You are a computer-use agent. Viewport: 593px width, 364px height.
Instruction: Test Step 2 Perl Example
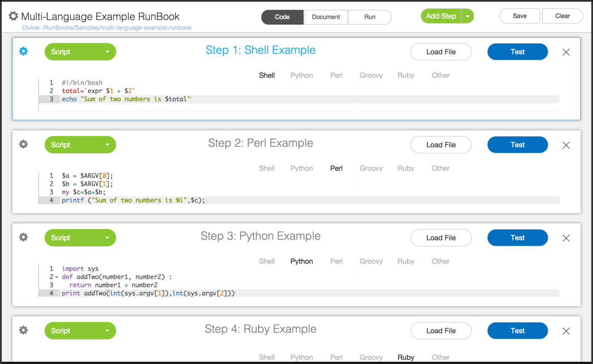tap(517, 145)
